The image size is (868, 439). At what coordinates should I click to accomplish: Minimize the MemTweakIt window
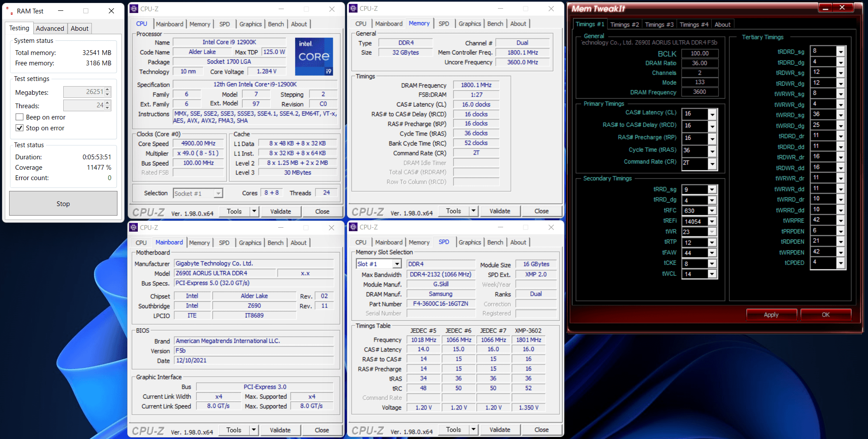point(825,8)
